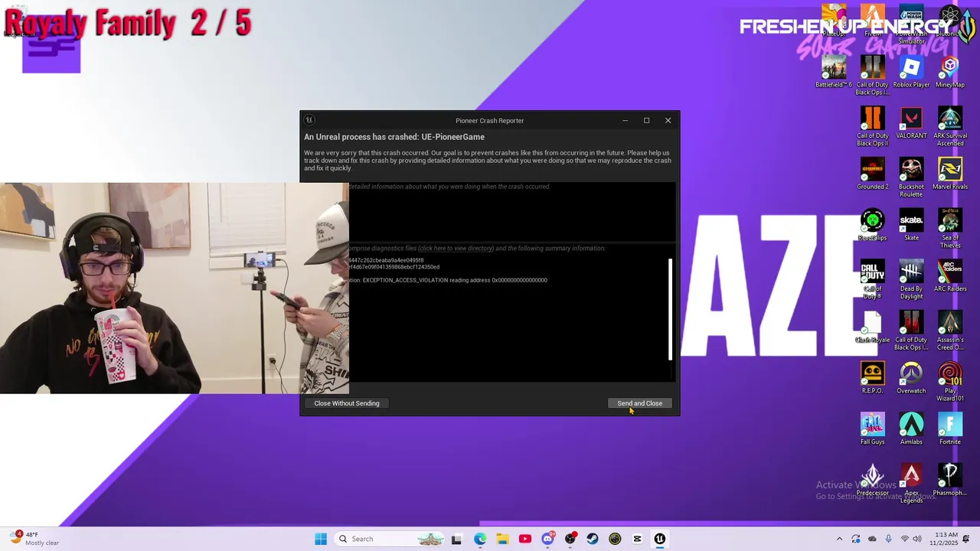The image size is (980, 551).
Task: Open the weather widget showing 48°F
Action: click(35, 539)
